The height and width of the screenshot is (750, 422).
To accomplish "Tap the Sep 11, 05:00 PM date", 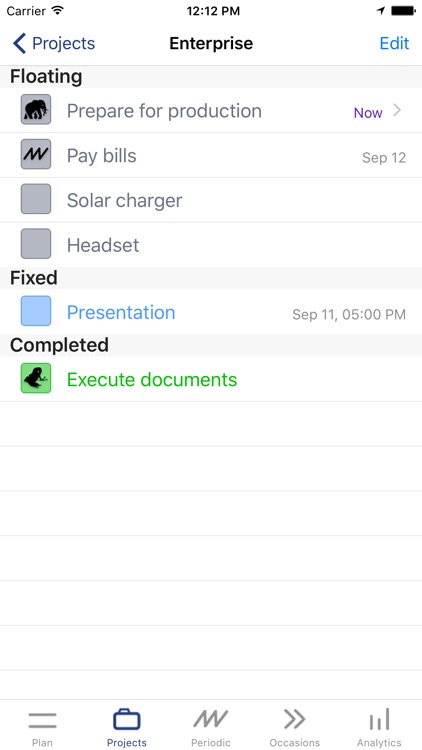I will (349, 314).
